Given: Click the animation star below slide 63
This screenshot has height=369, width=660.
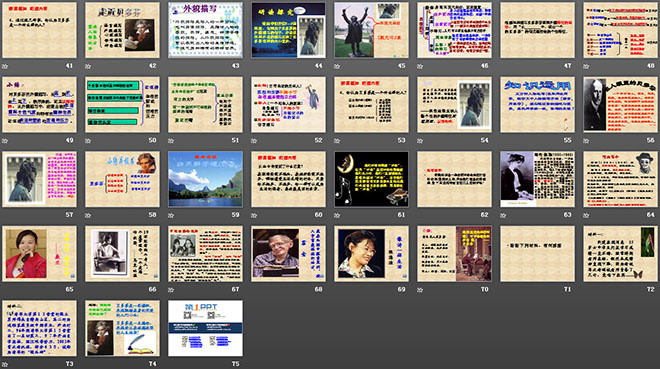Looking at the screenshot, I should (503, 215).
